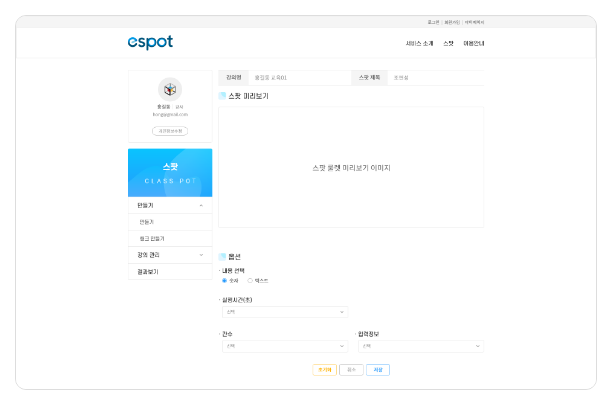Click the 초기화 reset button

click(324, 369)
